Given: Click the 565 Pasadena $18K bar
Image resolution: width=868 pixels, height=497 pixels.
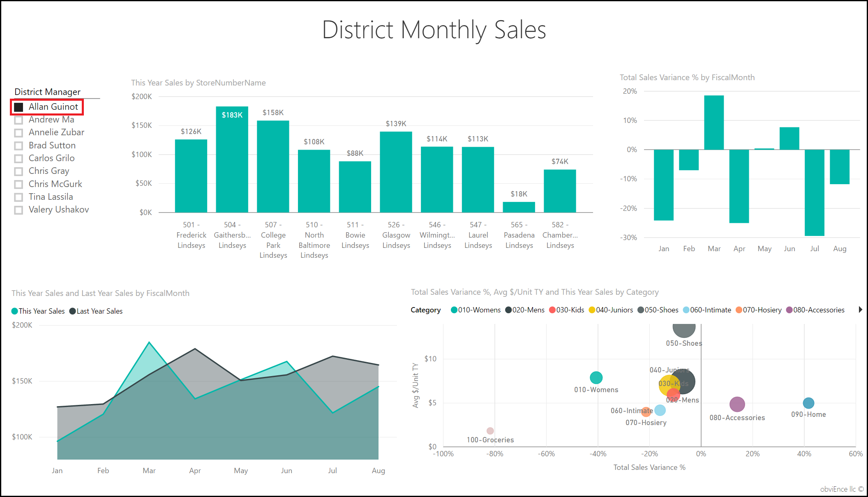Looking at the screenshot, I should [519, 207].
